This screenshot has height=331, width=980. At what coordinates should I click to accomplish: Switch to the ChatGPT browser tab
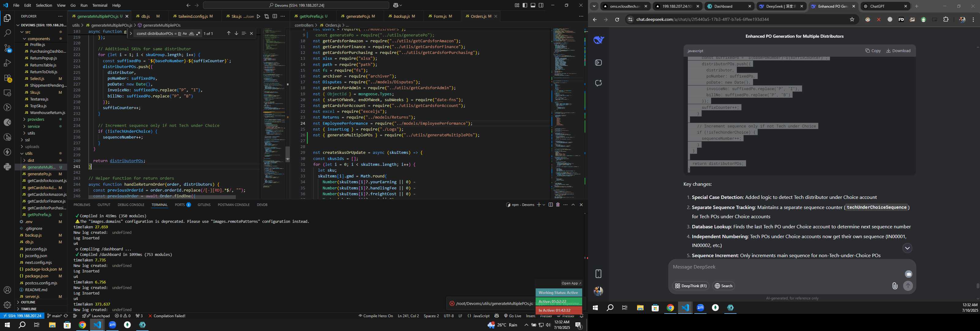886,6
